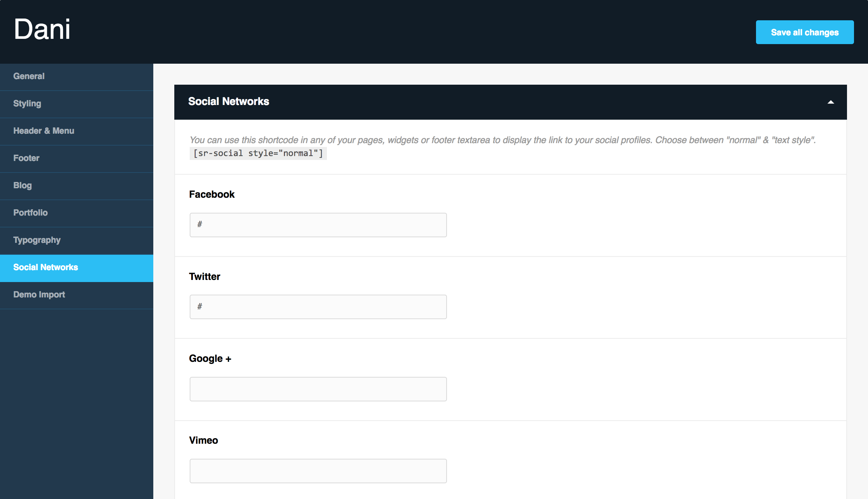Click the Vimeo input field
868x499 pixels.
click(x=318, y=471)
